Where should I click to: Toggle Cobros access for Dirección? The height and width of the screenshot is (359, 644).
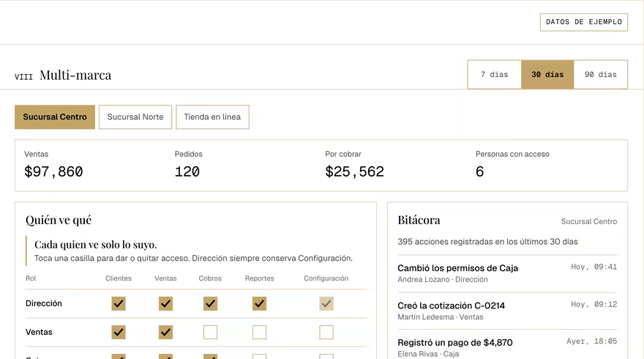coord(210,303)
